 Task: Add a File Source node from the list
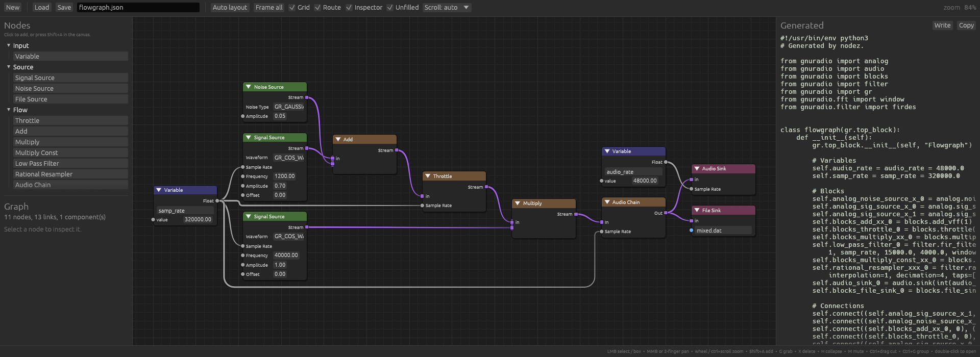(70, 99)
